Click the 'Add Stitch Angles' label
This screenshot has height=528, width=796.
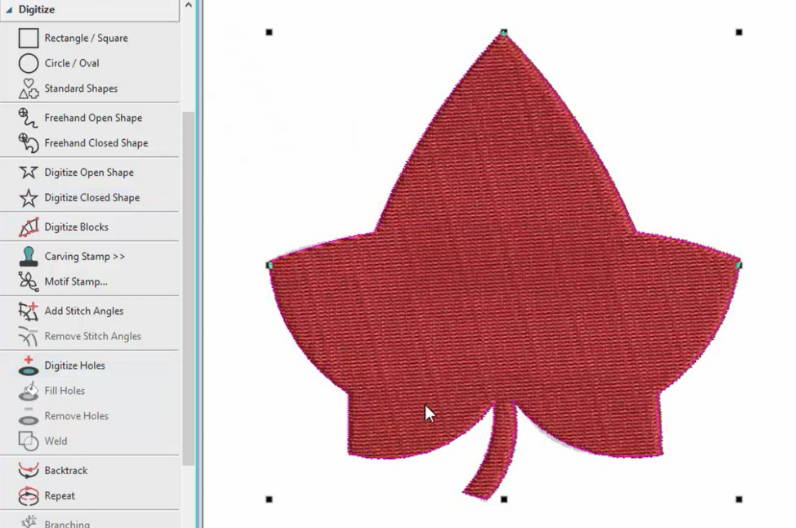84,311
